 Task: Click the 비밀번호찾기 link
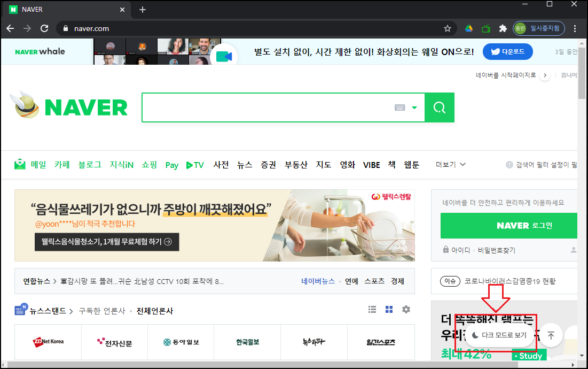497,250
